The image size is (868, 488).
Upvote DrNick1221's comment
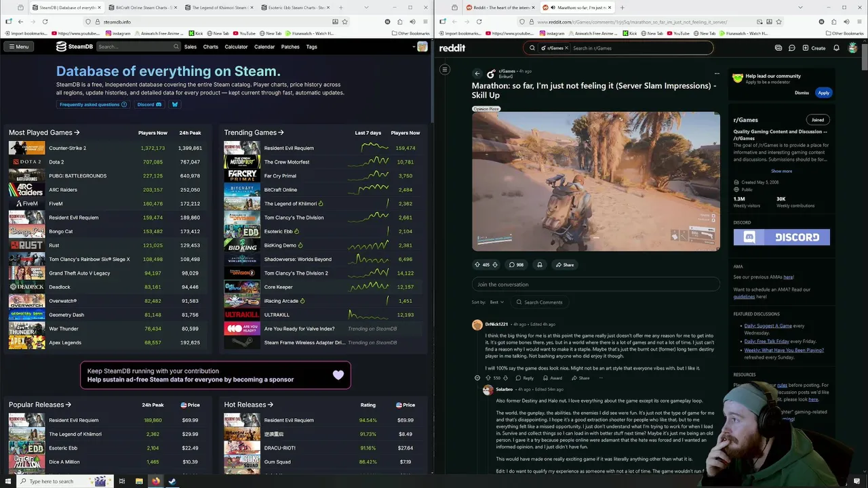(x=488, y=378)
